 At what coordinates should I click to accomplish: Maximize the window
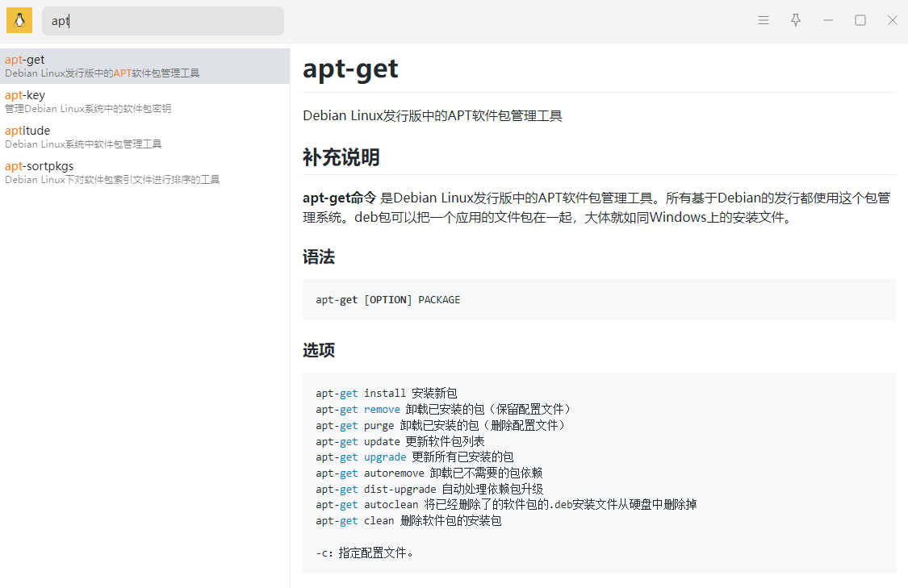(860, 20)
